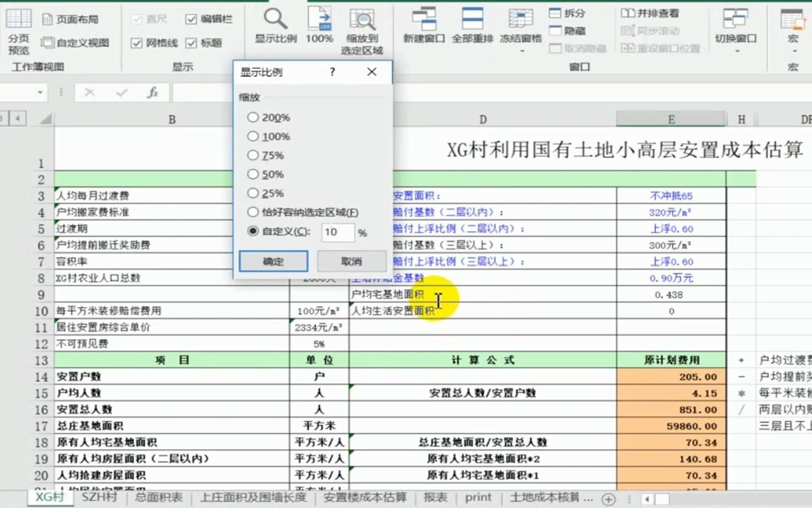Confirm zoom with 确定 button
This screenshot has width=812, height=508.
pos(273,262)
